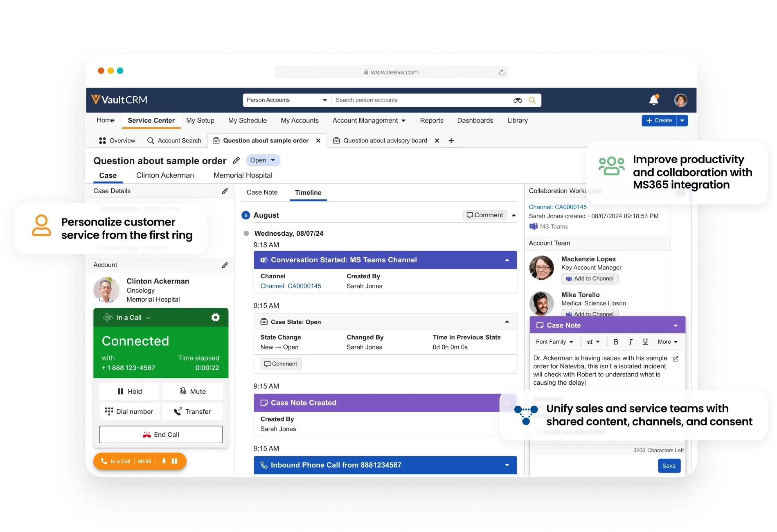Open the Reports menu item
Screen dimensions: 777x532
click(x=431, y=120)
